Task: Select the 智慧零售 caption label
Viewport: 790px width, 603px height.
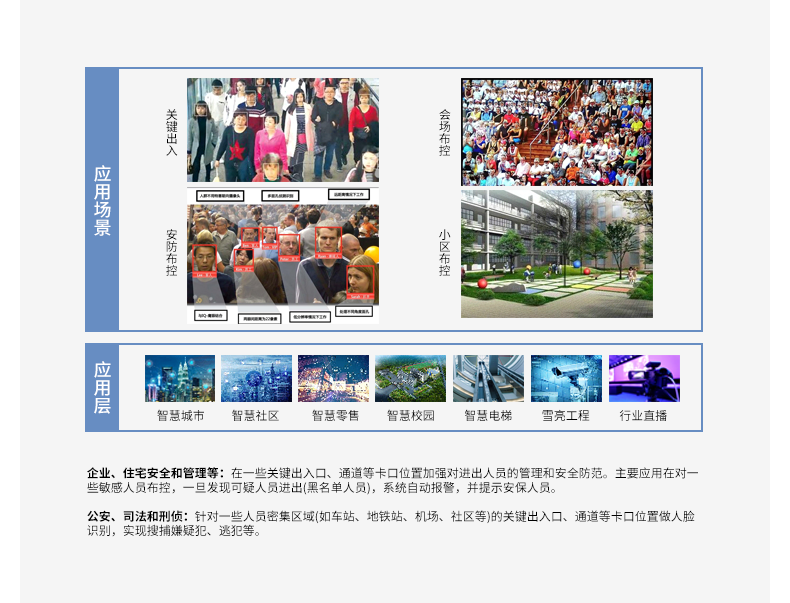Action: click(336, 416)
